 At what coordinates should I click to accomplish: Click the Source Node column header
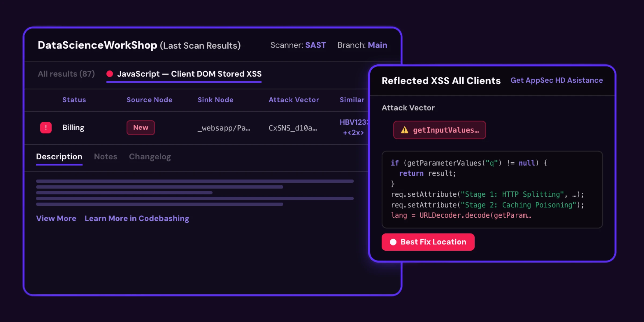(x=149, y=100)
